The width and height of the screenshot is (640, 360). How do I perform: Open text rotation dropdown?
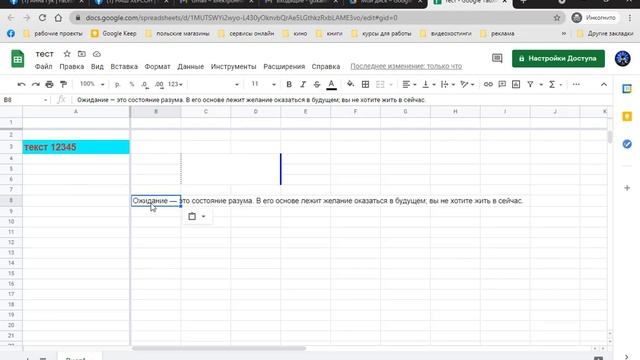(x=467, y=84)
